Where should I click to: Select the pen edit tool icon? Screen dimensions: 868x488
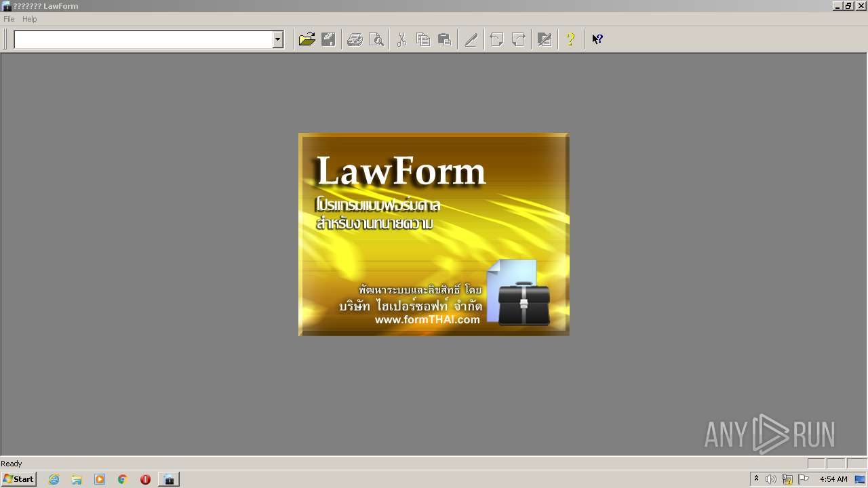pos(471,39)
